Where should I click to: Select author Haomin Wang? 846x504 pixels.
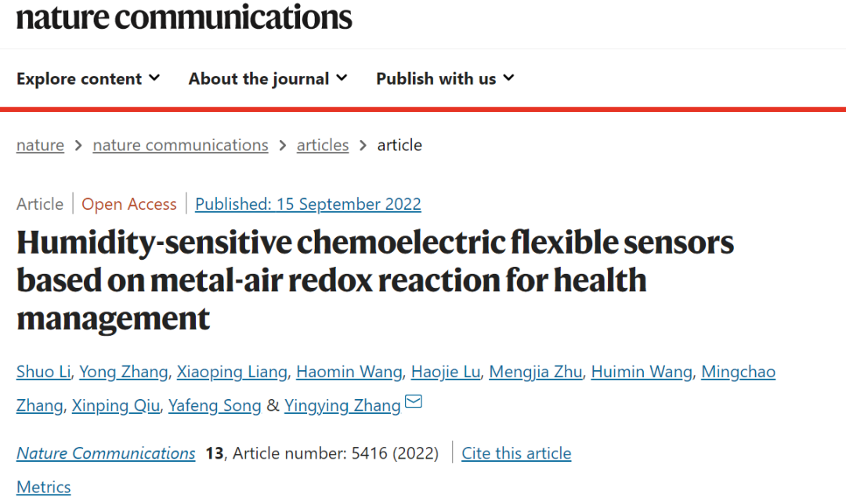click(349, 372)
